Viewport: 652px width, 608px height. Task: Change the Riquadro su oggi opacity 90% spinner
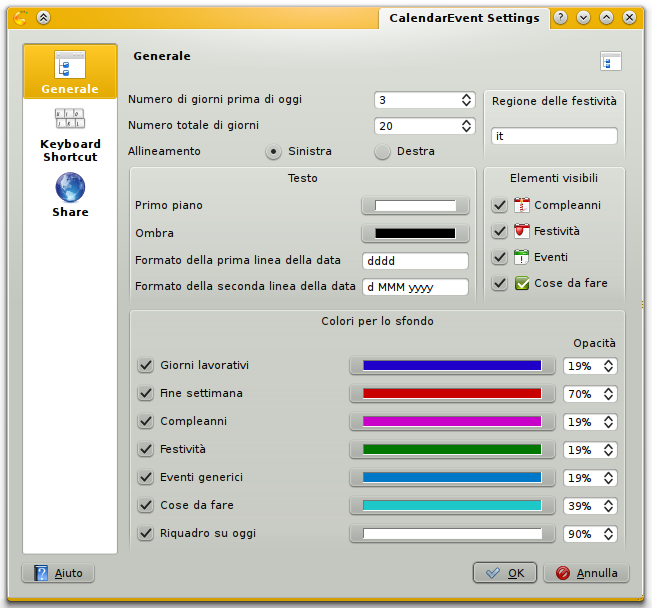click(x=590, y=534)
